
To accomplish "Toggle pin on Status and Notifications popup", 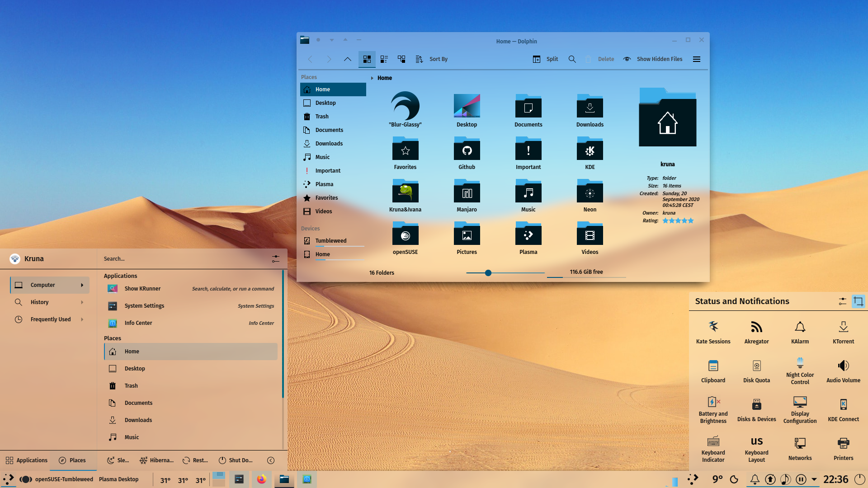I will 859,301.
